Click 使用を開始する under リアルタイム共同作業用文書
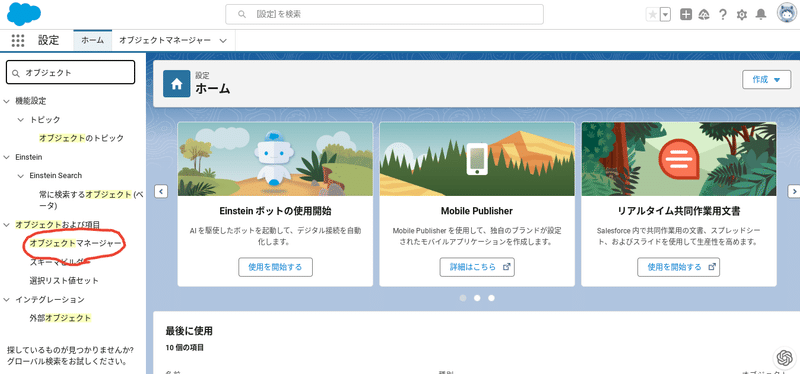Viewport: 800px width, 374px height. point(679,267)
